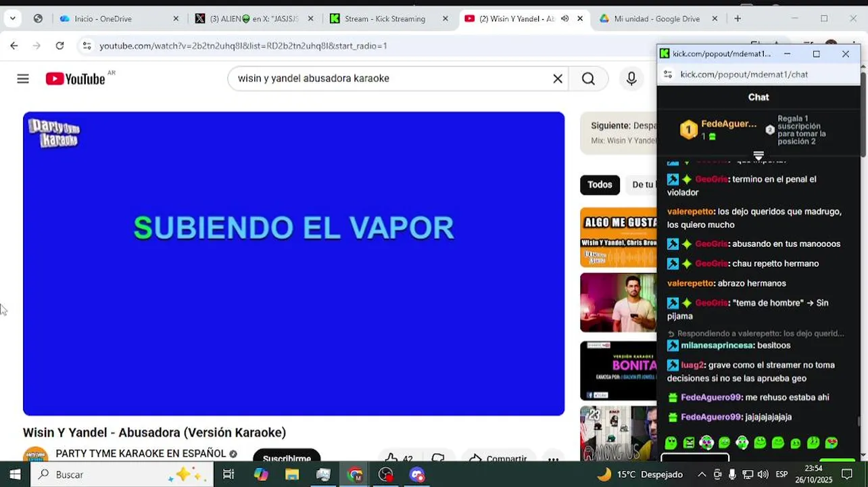Open the Siguiente mix queue panel
Image resolution: width=868 pixels, height=487 pixels.
[619, 133]
